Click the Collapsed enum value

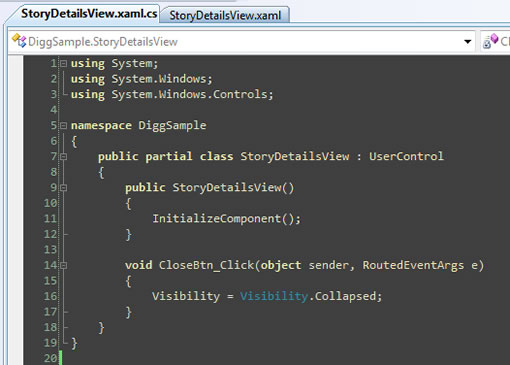345,296
